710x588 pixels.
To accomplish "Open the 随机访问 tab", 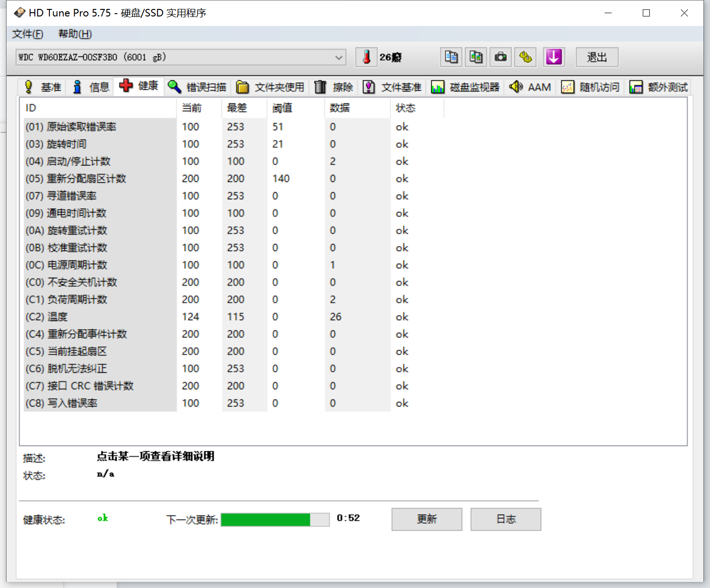I will 591,87.
